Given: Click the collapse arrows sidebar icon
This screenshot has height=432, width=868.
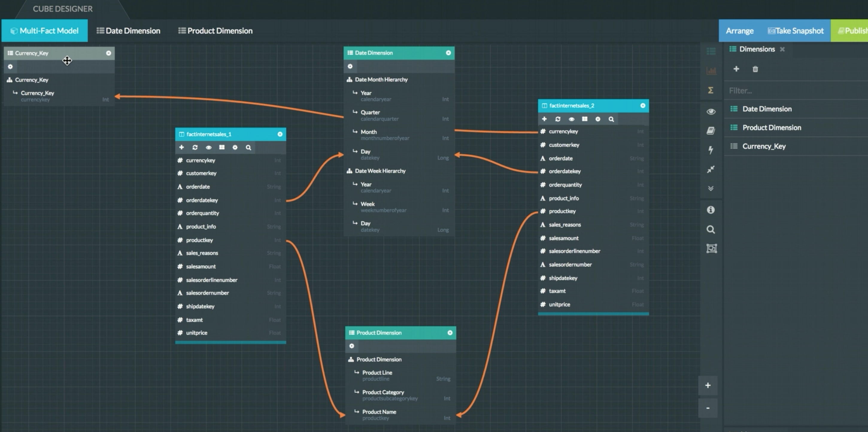Looking at the screenshot, I should coord(711,169).
